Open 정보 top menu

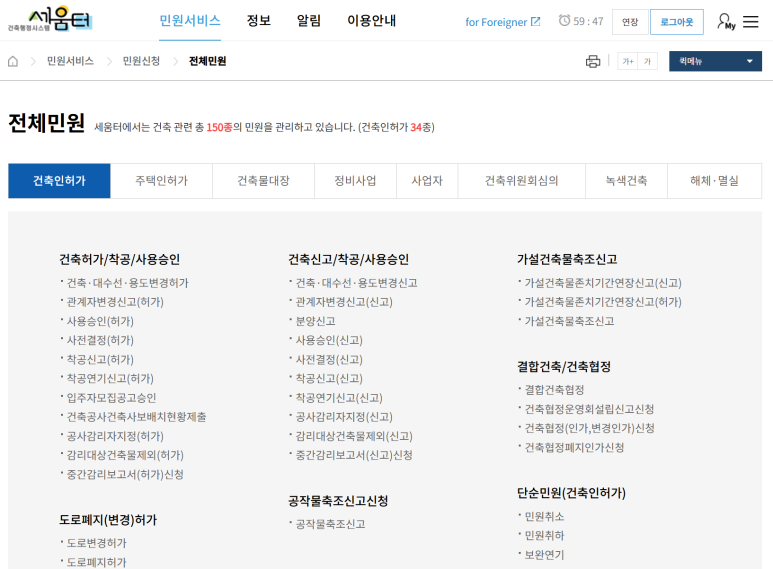click(x=259, y=21)
